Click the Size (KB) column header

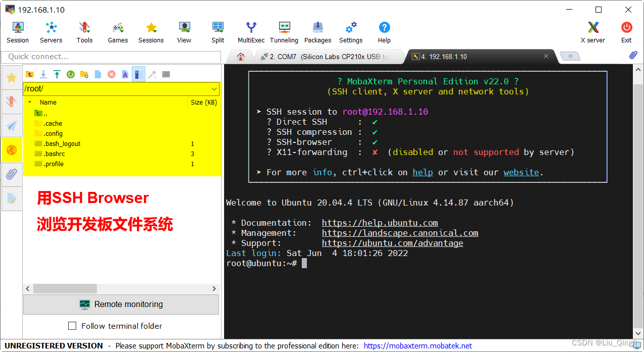click(x=204, y=102)
